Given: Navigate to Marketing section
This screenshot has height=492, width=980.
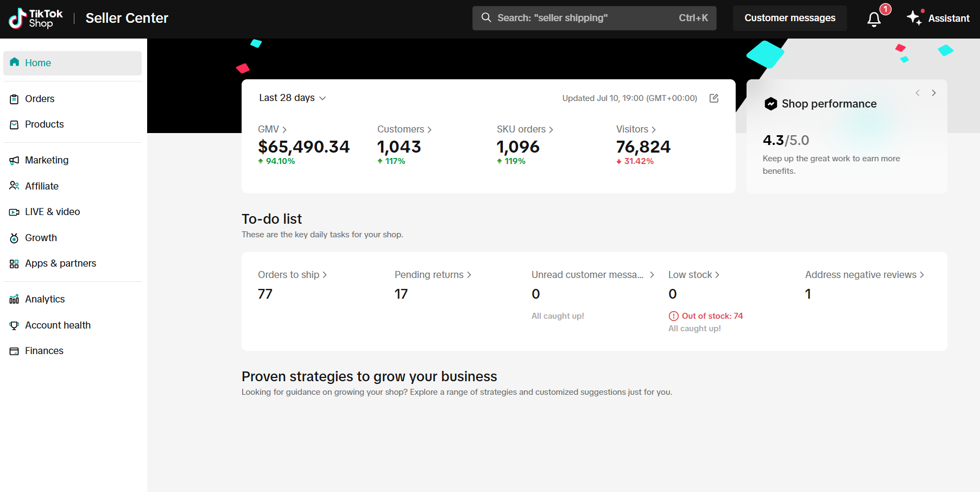Looking at the screenshot, I should [47, 160].
